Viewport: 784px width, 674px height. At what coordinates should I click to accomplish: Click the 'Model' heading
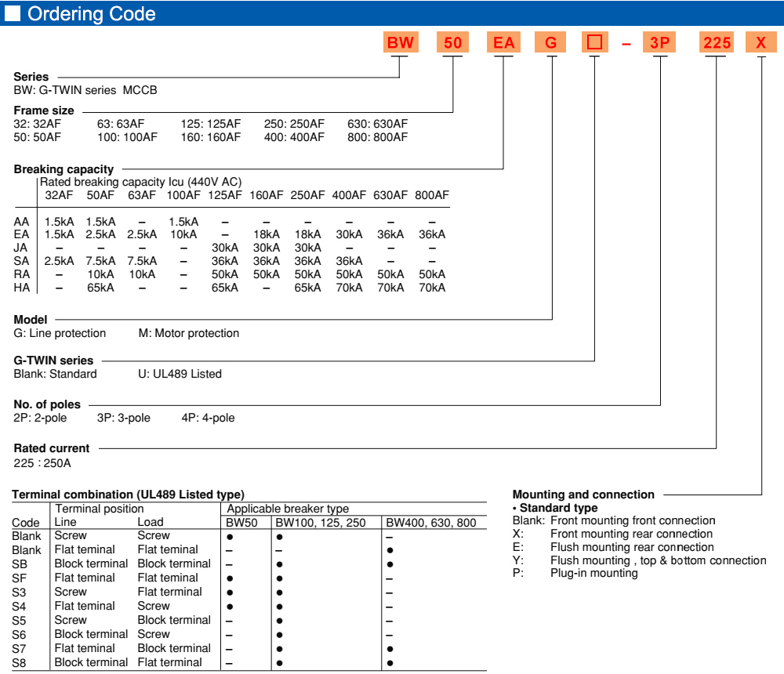(31, 320)
